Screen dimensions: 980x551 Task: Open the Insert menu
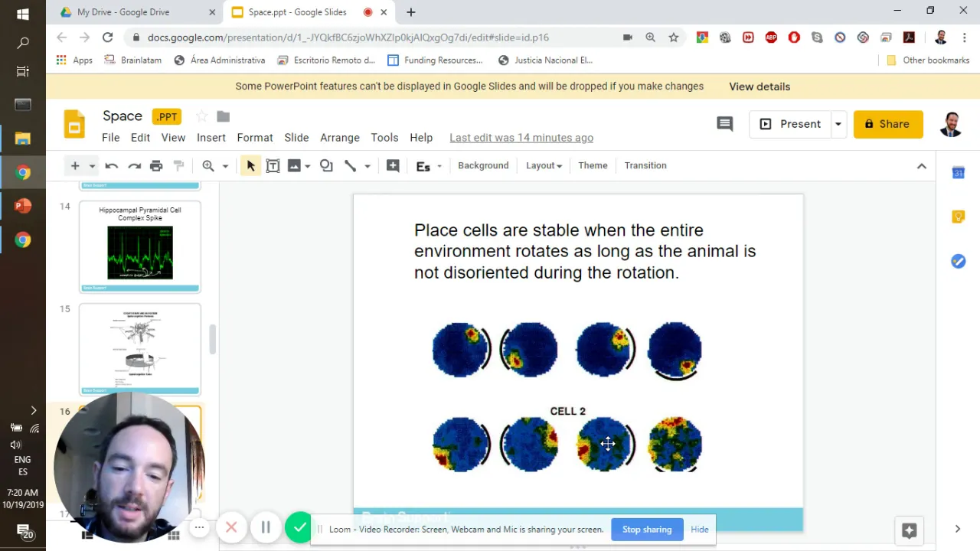[x=211, y=138]
